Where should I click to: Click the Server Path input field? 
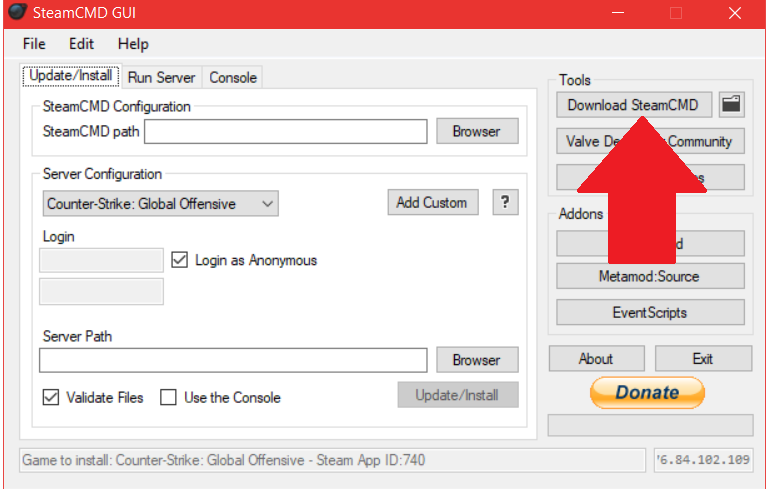pos(233,360)
